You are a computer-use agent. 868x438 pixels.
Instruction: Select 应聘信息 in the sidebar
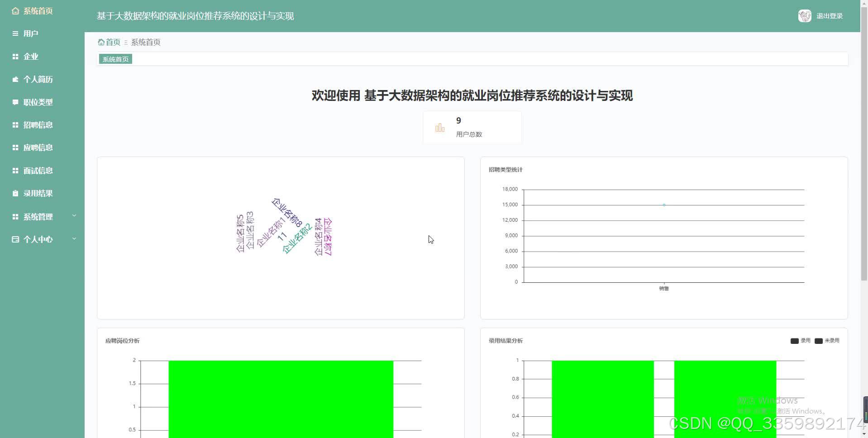[38, 148]
